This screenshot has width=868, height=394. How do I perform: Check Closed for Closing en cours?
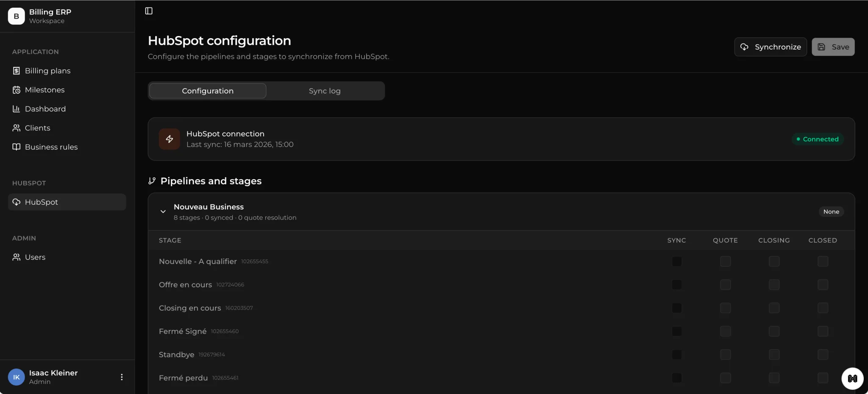click(823, 308)
